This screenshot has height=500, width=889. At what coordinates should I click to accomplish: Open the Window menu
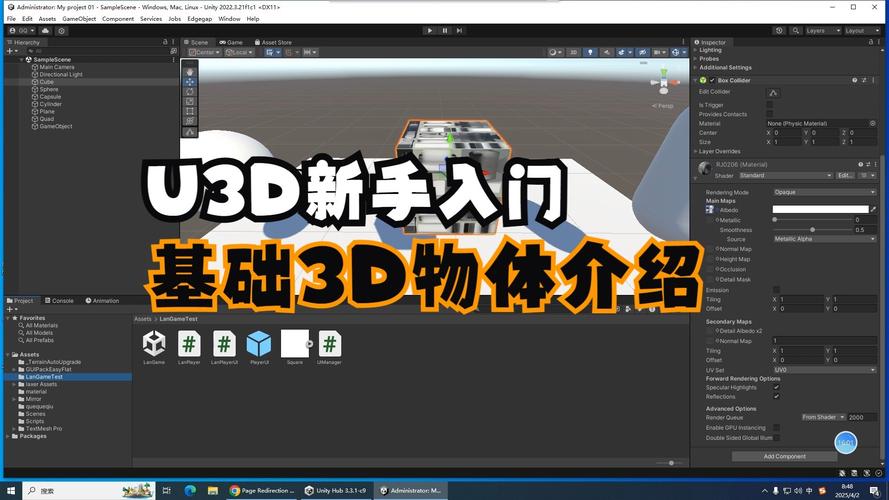(229, 19)
